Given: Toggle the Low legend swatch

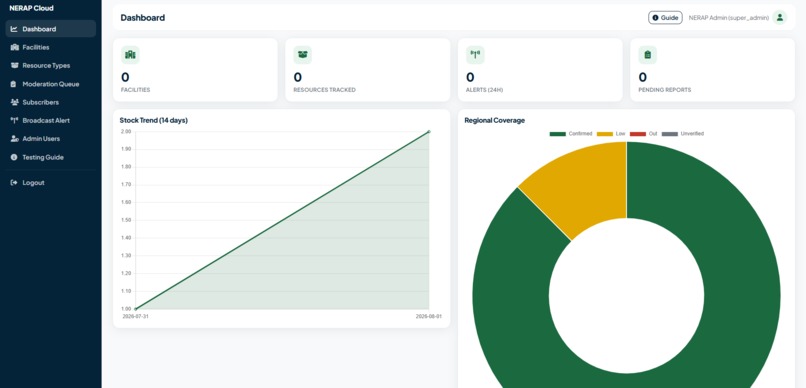Looking at the screenshot, I should click(604, 134).
